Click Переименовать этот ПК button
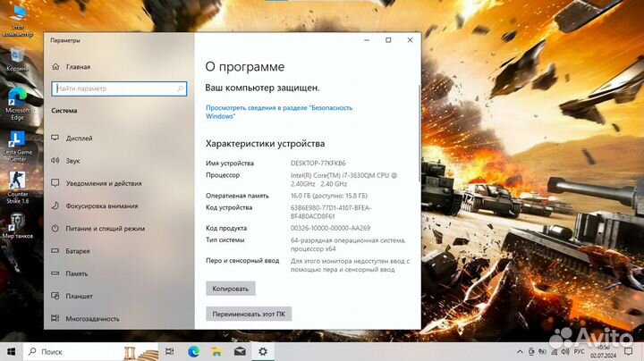The height and width of the screenshot is (361, 644). (249, 314)
